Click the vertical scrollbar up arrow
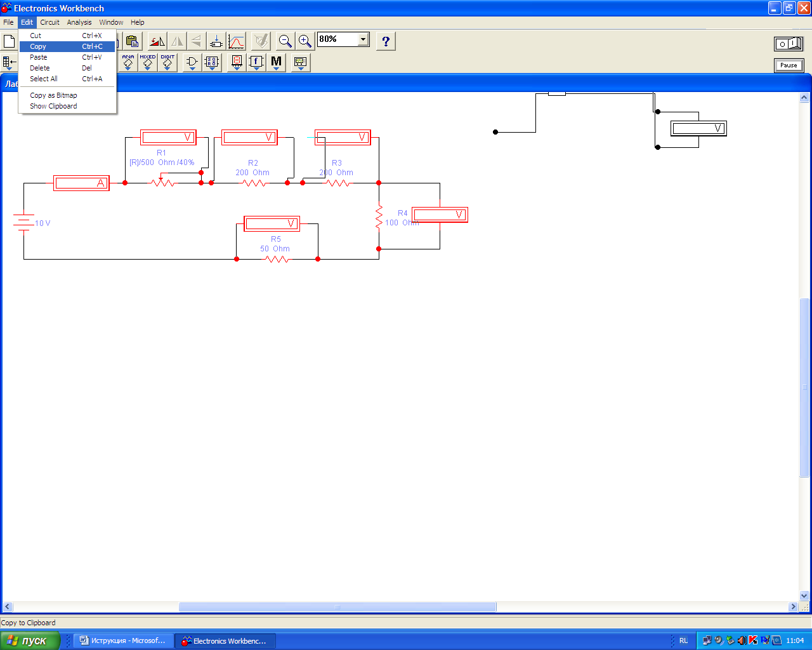This screenshot has width=812, height=650. tap(804, 98)
